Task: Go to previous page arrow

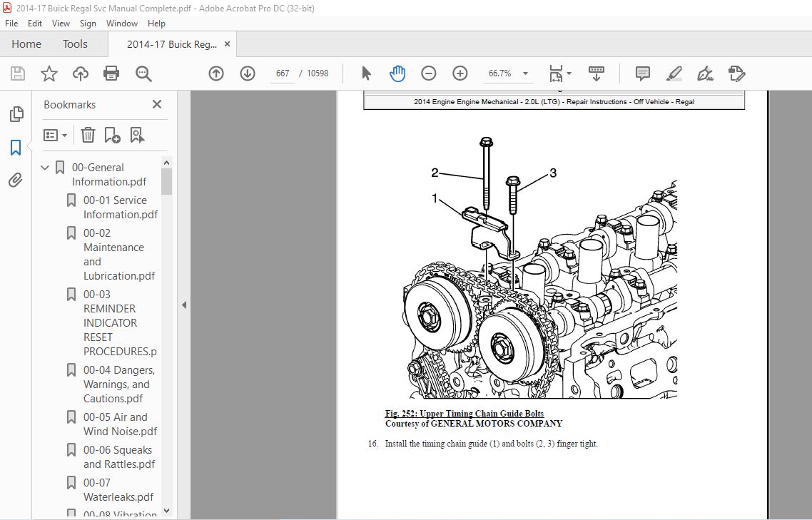Action: 216,73
